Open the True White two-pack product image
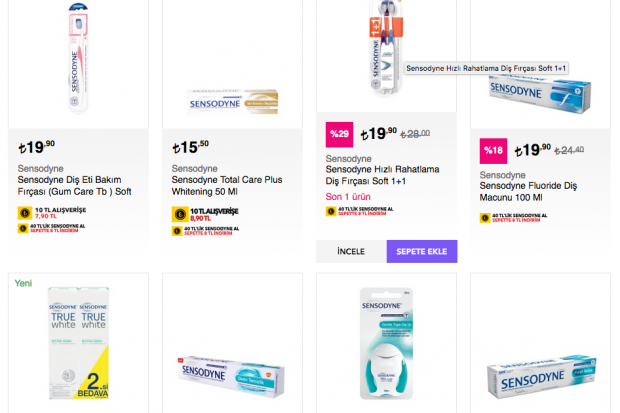 (78, 340)
